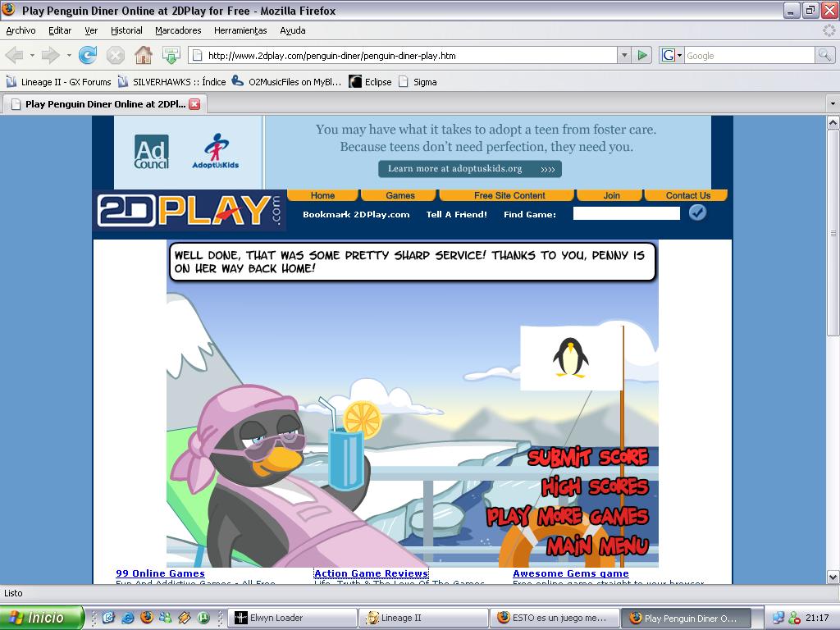Open Lineage II - GX Forums bookmark
This screenshot has width=840, height=630.
point(58,82)
